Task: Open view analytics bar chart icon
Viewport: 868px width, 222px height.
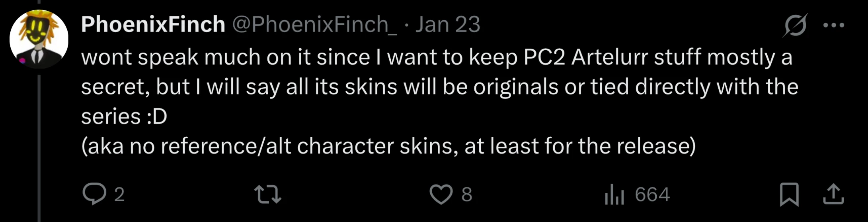Action: (x=614, y=195)
